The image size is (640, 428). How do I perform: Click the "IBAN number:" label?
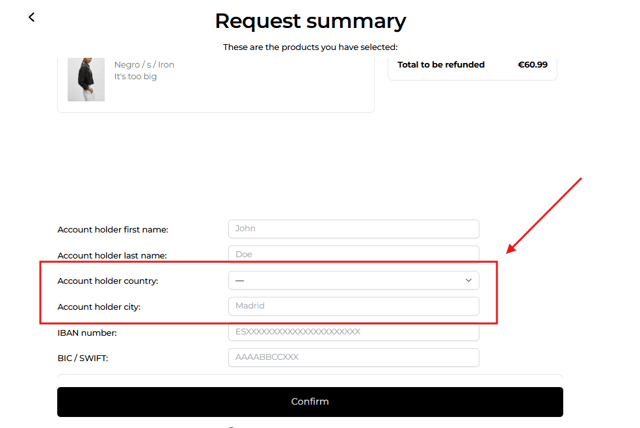pyautogui.click(x=87, y=333)
